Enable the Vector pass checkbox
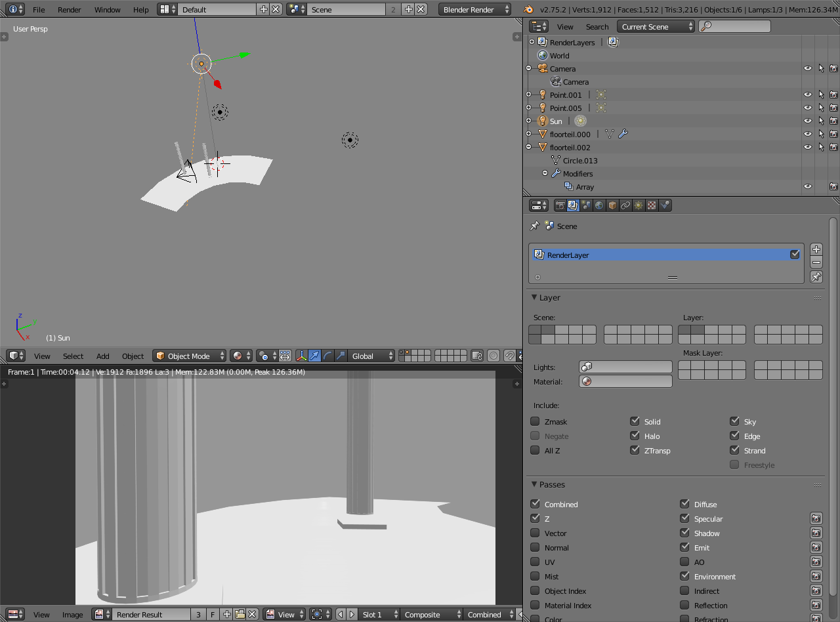 click(535, 533)
